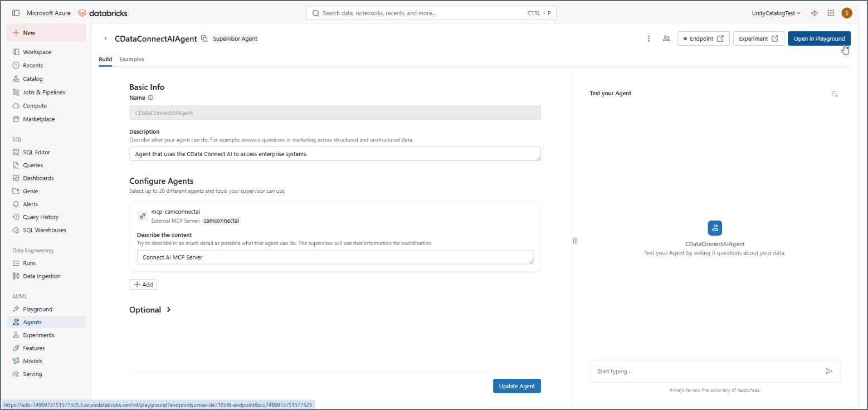Select Agents in the sidebar
The image size is (868, 410).
(x=46, y=322)
